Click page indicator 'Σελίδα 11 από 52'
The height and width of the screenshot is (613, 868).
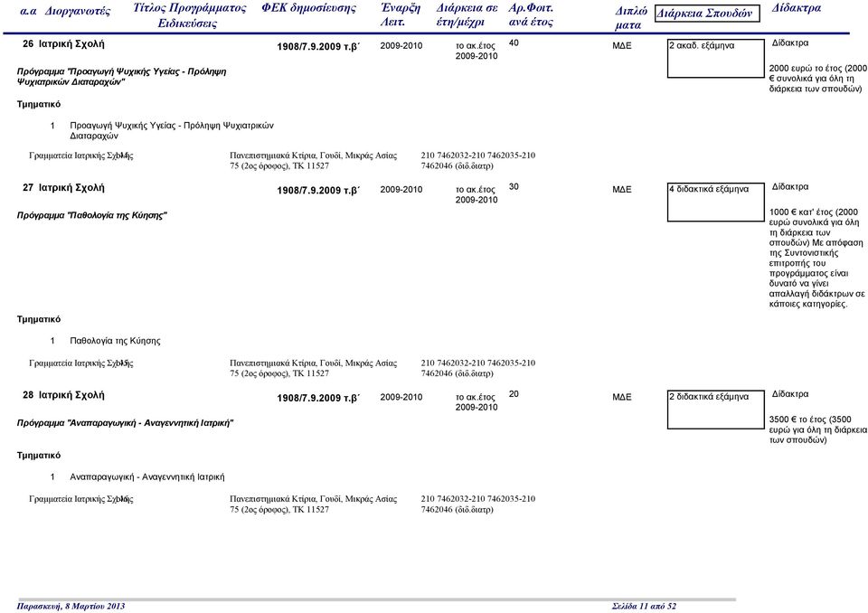(644, 607)
